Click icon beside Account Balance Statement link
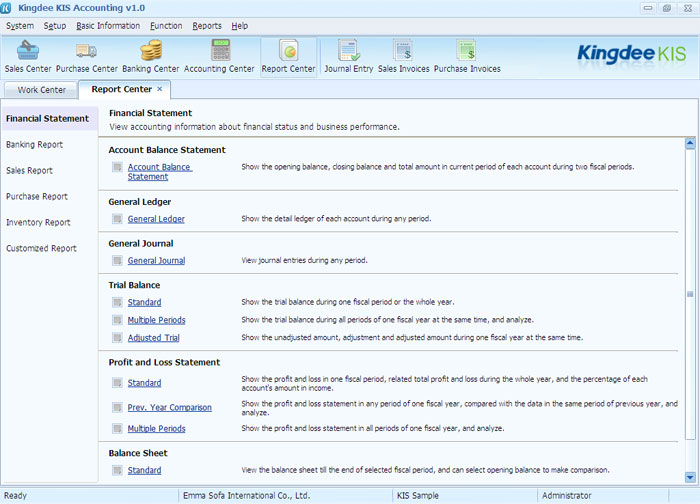Viewport: 700px width, 504px height. (117, 167)
